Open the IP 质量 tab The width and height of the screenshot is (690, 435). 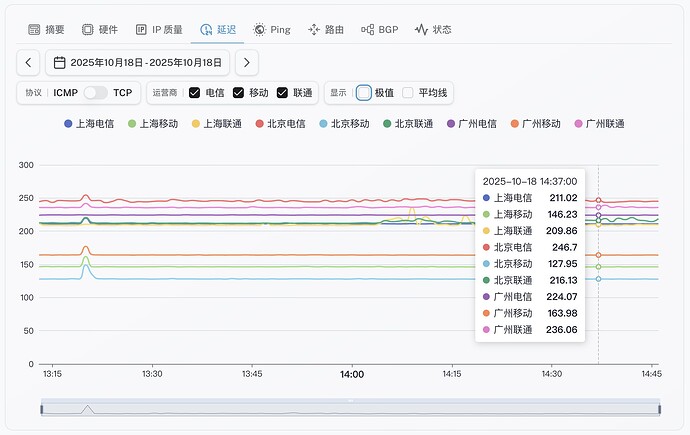(159, 29)
